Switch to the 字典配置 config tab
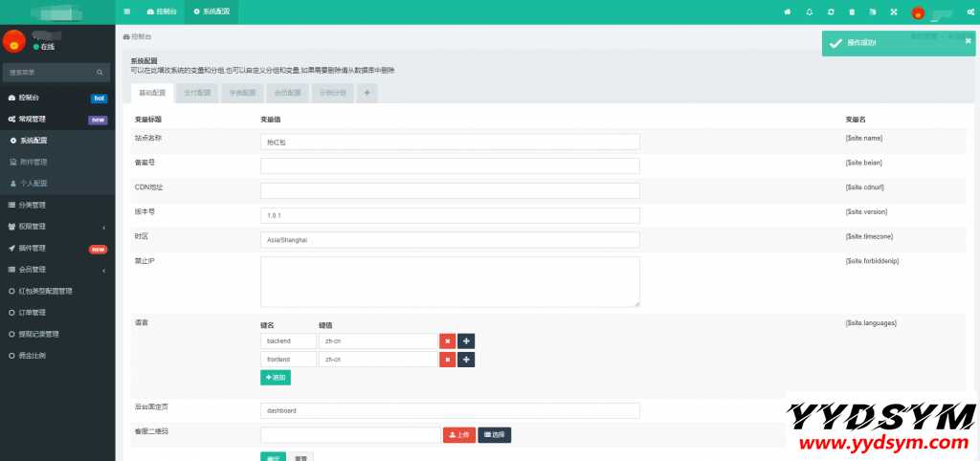 click(x=242, y=93)
